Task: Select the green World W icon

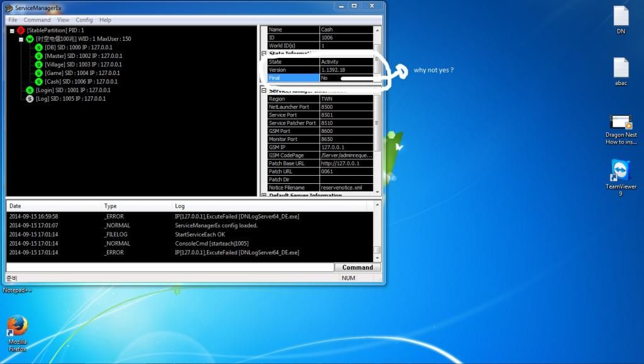Action: (30, 39)
